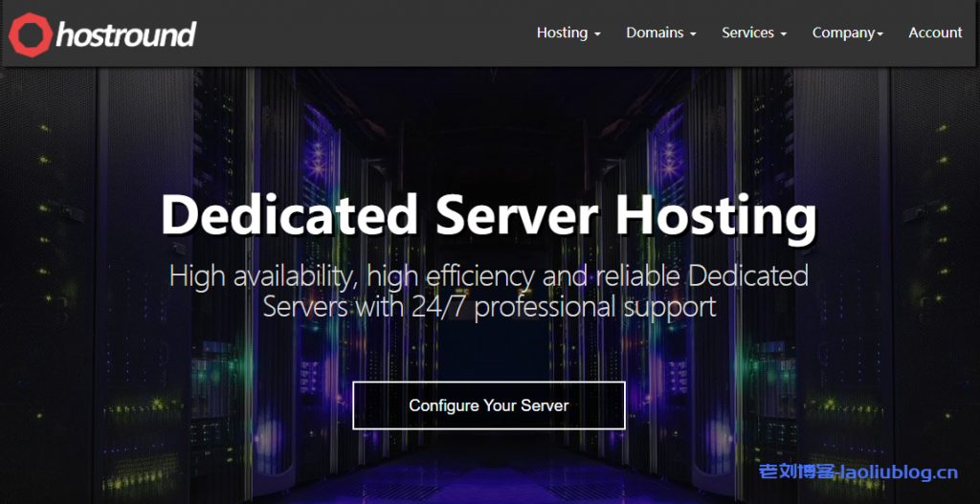Click empty navbar space between logo and Hosting
Viewport: 980px width, 504px height.
[x=364, y=33]
